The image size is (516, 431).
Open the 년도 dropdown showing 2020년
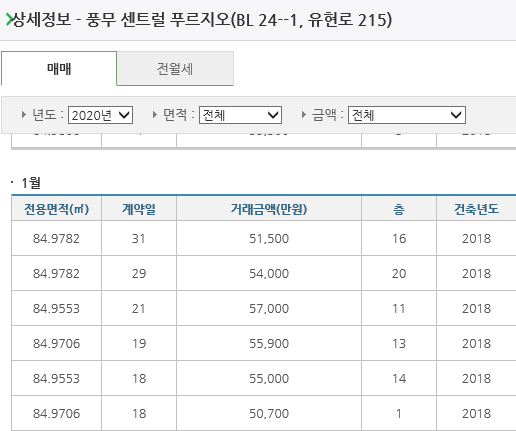pyautogui.click(x=100, y=115)
